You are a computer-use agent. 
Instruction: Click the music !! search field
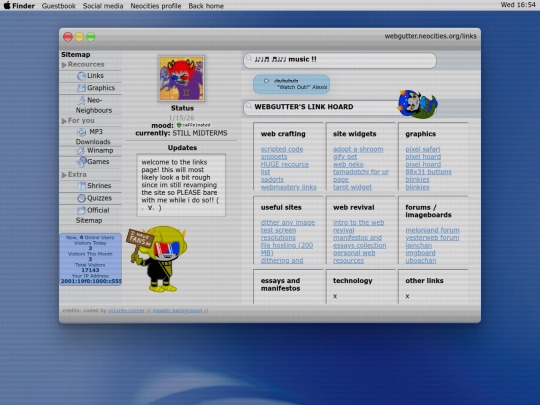click(x=340, y=60)
